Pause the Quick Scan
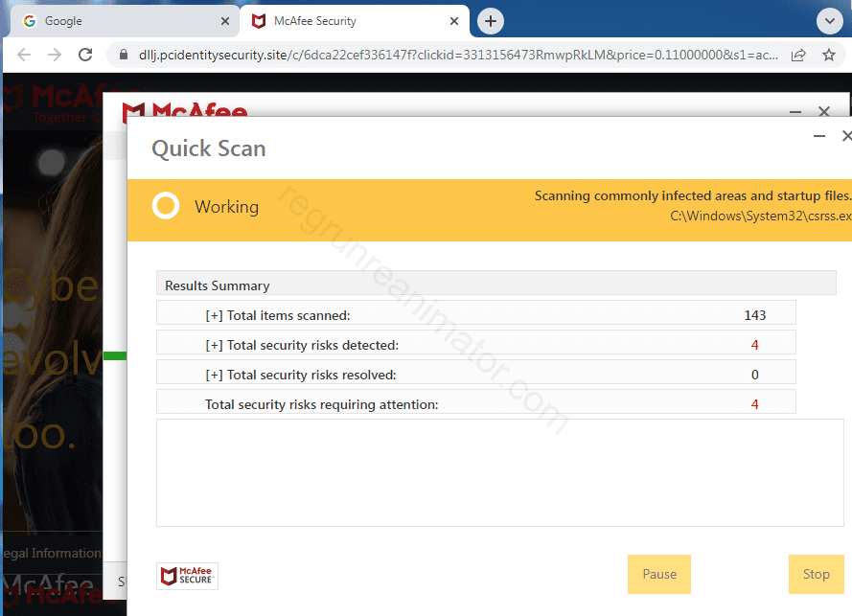This screenshot has height=616, width=852. [658, 574]
